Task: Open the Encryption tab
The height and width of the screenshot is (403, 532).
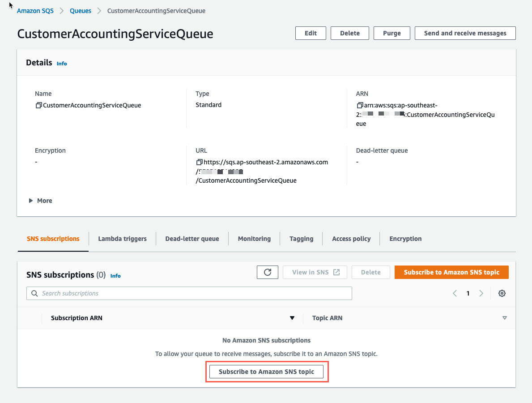Action: pos(405,239)
